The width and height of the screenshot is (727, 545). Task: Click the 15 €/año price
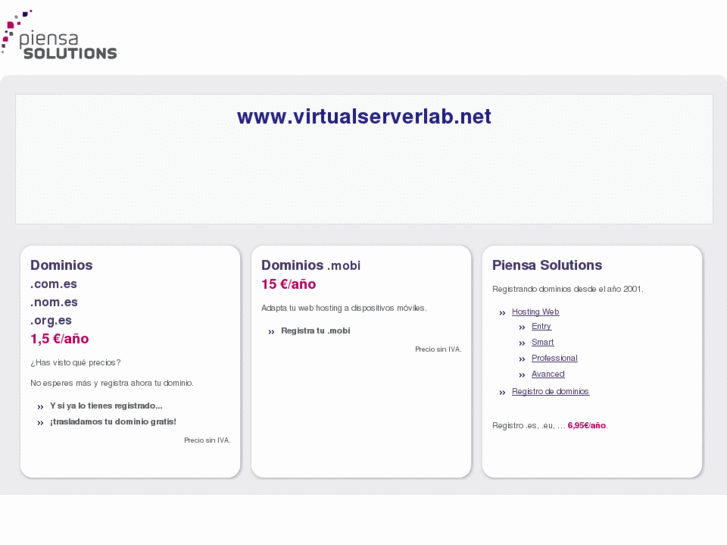(x=288, y=284)
